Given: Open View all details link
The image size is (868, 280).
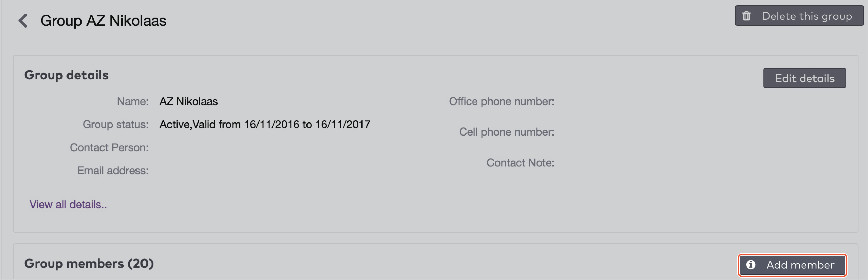Looking at the screenshot, I should (x=68, y=204).
